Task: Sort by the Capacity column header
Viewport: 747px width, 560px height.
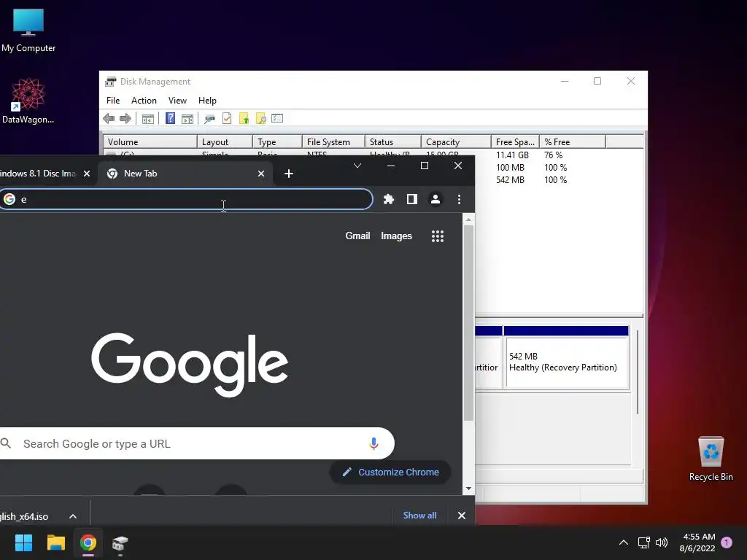Action: pyautogui.click(x=456, y=142)
